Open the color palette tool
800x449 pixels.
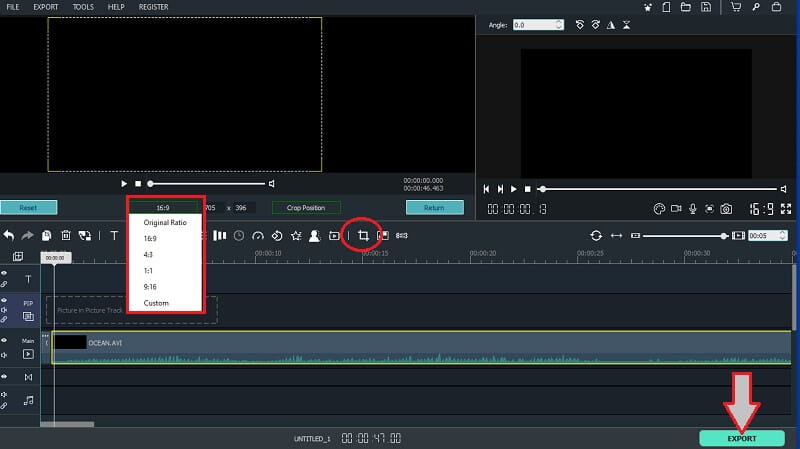coord(659,209)
